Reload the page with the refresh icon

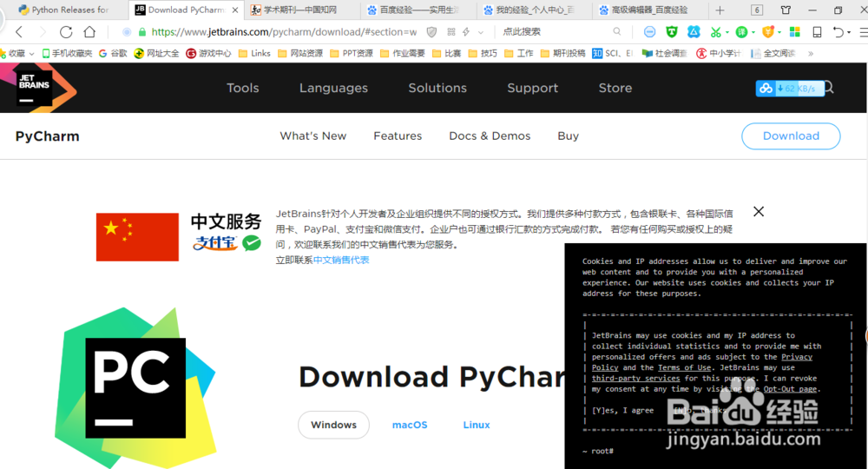click(x=66, y=32)
